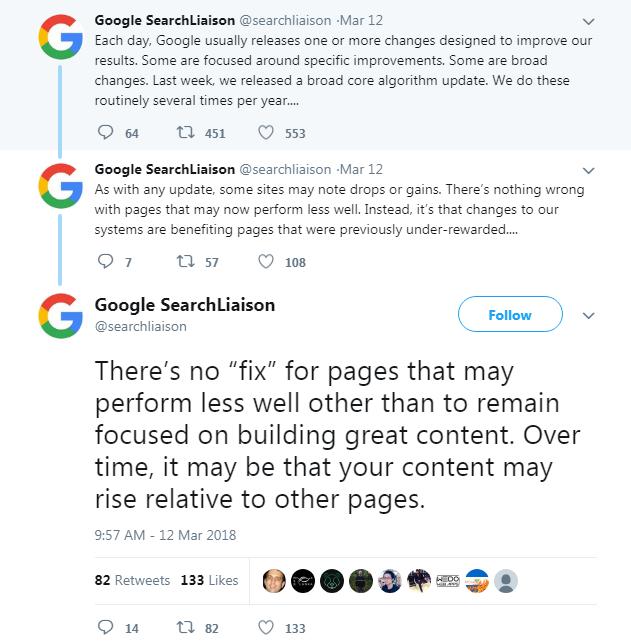View the 133 Likes list
The width and height of the screenshot is (631, 644).
(x=209, y=580)
